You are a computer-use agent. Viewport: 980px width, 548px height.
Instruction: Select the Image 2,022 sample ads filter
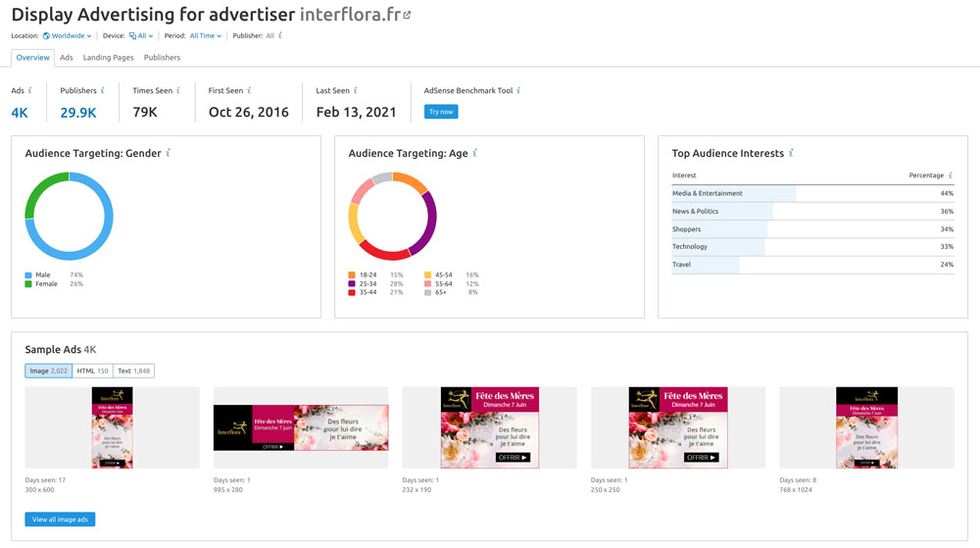(x=49, y=372)
